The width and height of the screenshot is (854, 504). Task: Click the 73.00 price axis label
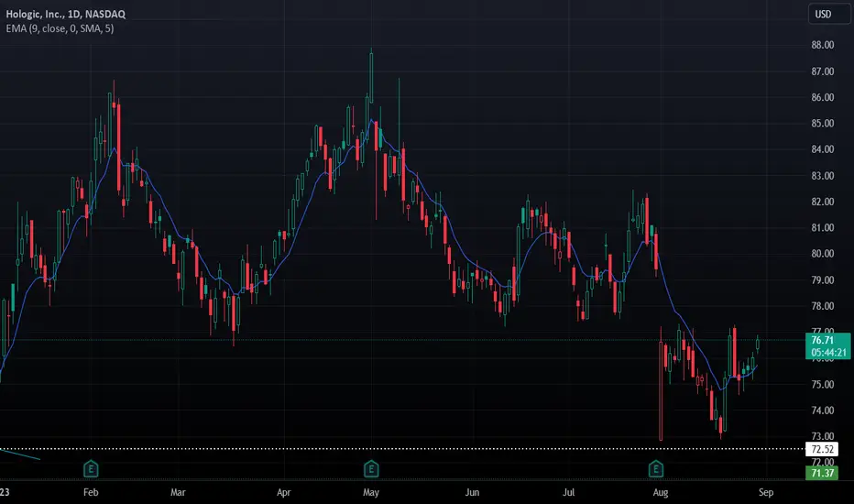coord(823,436)
